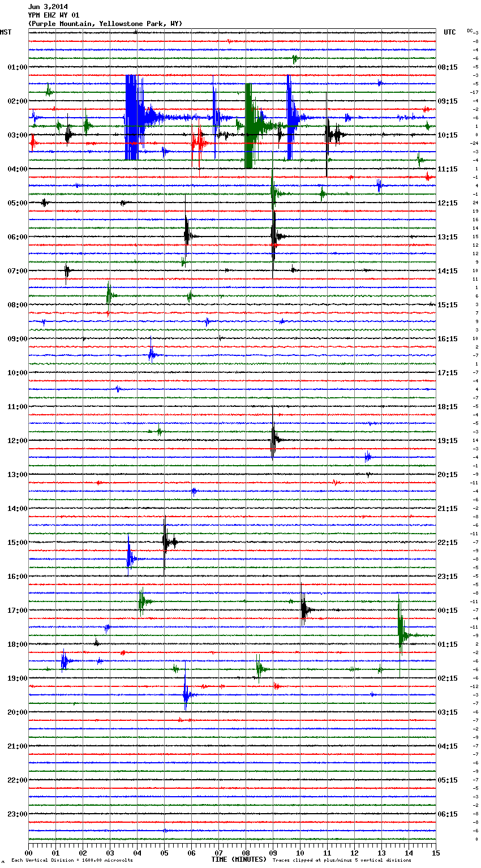The height and width of the screenshot is (868, 481).
Task: Click the 00:15 UTC time label
Action: (448, 611)
